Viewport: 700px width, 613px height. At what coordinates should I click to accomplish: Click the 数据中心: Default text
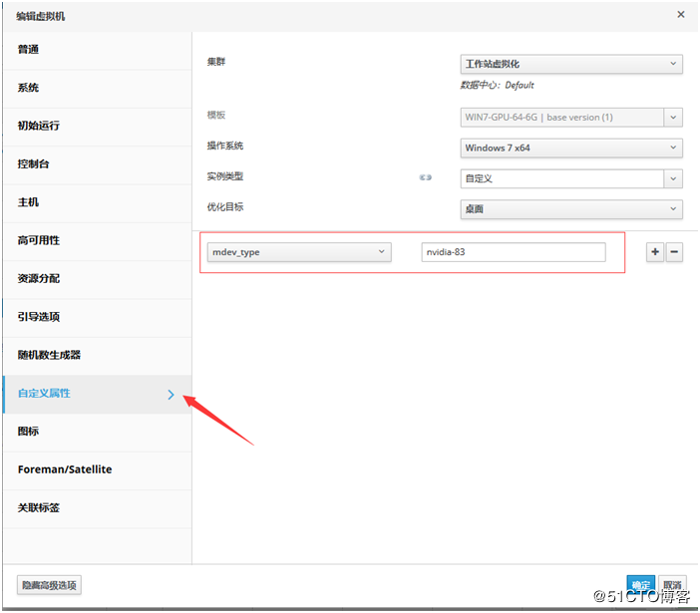point(497,85)
